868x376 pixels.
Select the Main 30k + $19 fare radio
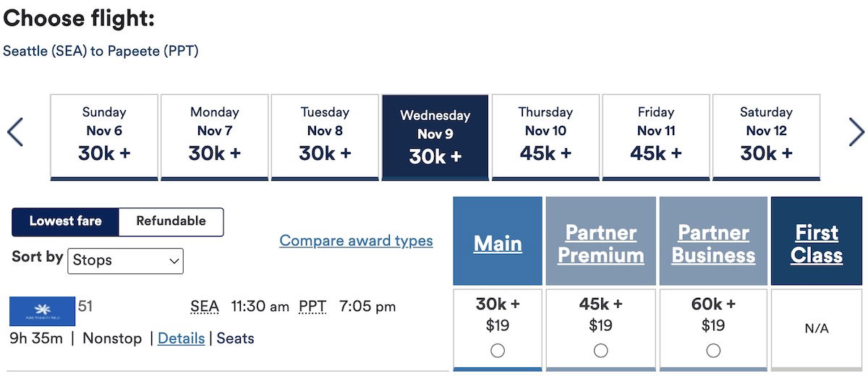[x=498, y=351]
